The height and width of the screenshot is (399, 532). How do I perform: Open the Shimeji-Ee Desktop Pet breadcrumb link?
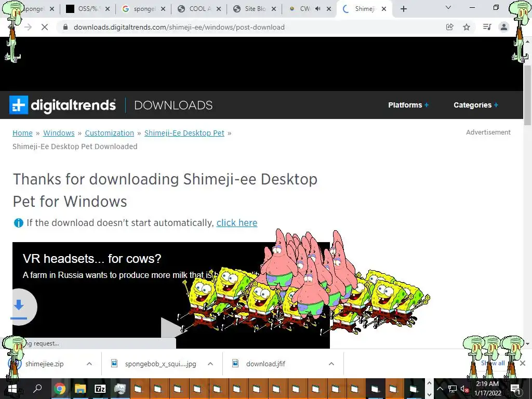[184, 133]
